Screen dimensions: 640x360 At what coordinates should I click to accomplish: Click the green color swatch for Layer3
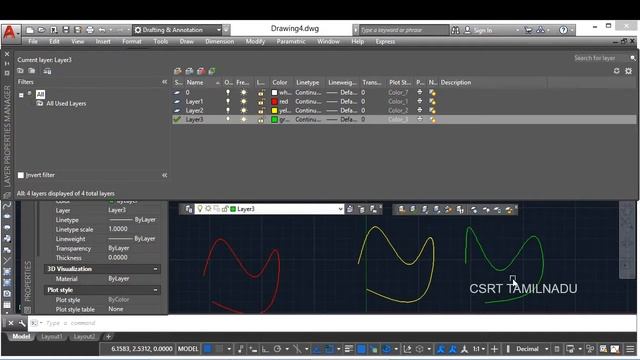click(275, 120)
